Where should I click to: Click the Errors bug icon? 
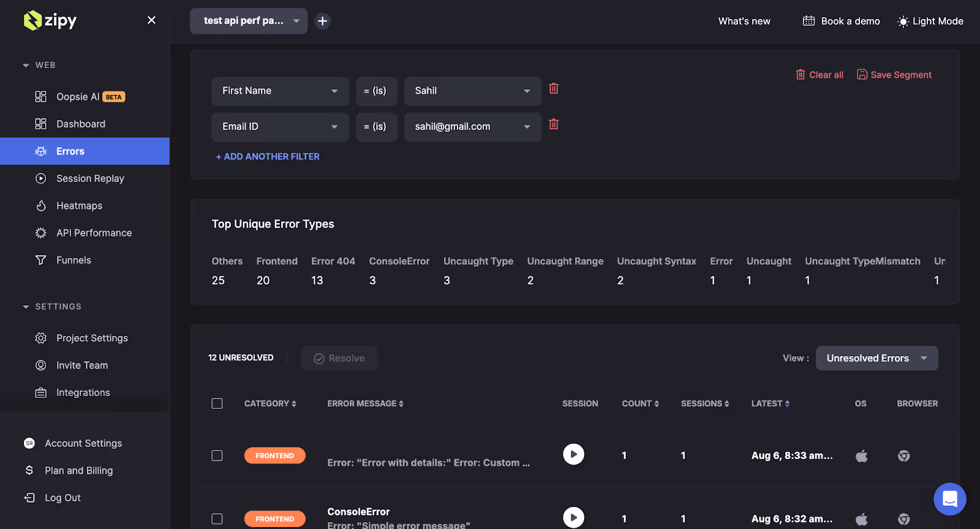point(40,151)
